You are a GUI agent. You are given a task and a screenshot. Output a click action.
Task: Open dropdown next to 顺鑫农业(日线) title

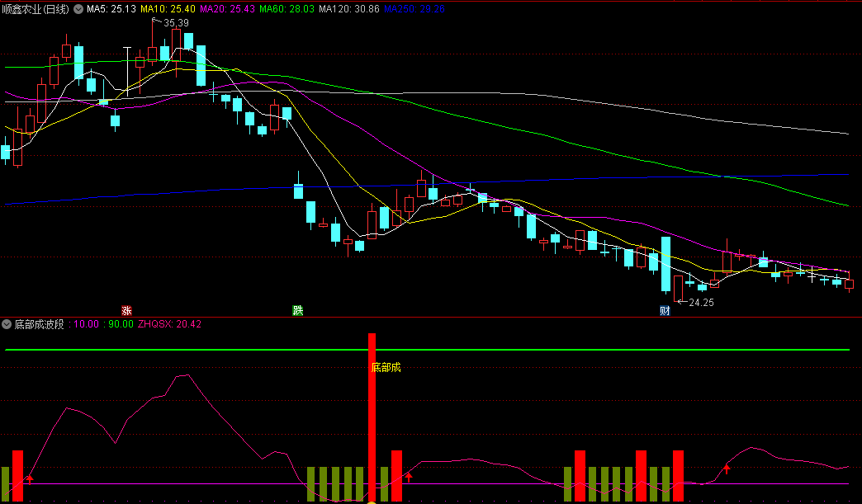pyautogui.click(x=78, y=9)
